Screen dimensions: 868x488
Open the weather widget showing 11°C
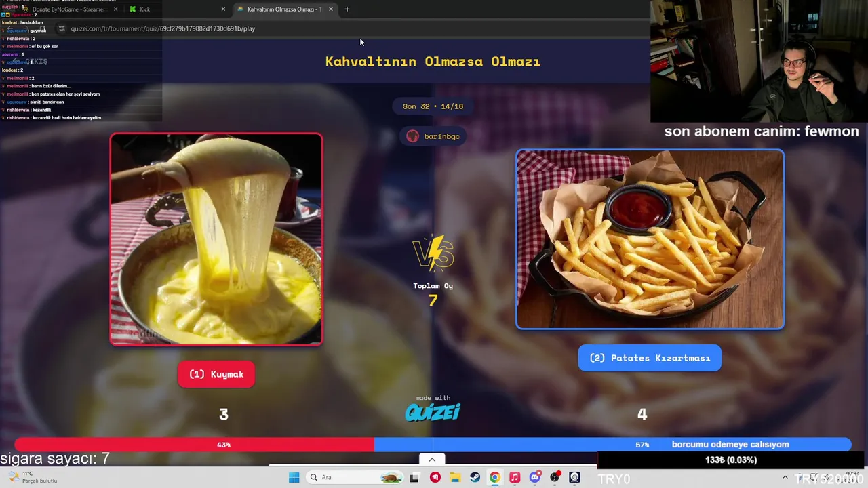point(34,477)
